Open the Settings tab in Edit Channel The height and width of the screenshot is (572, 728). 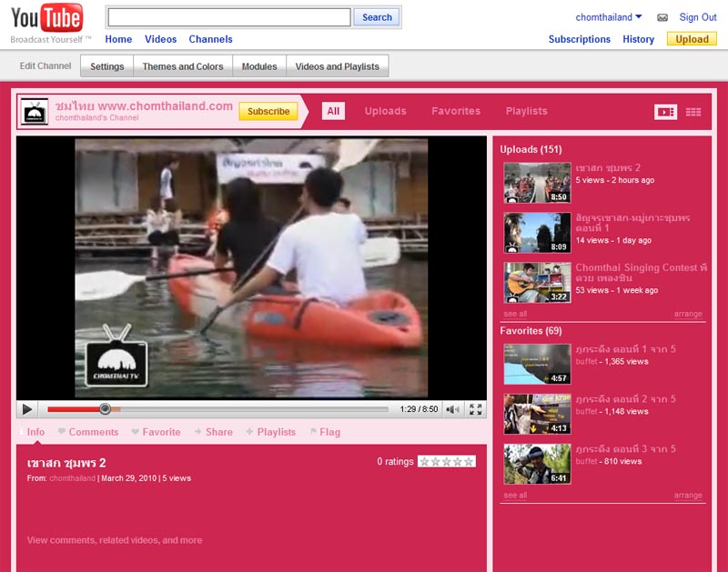106,66
